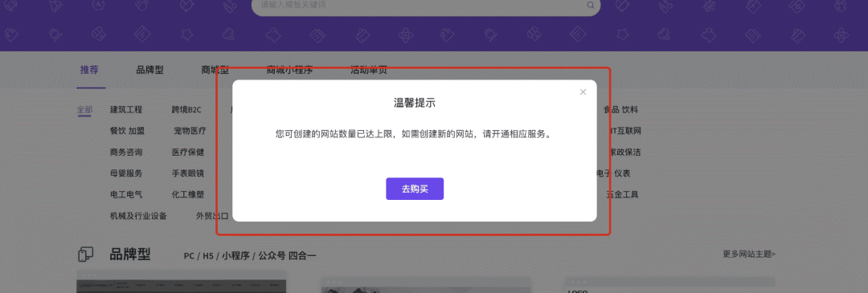Select the 外贸出口 category

pos(212,216)
